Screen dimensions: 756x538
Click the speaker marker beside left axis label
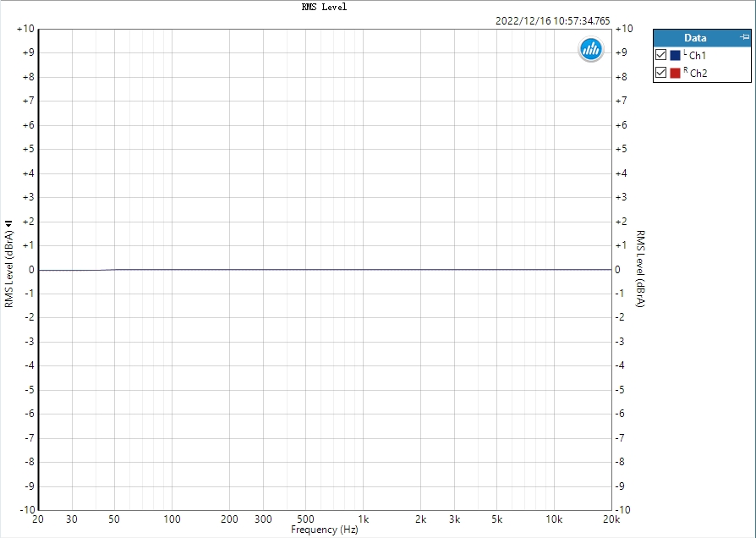click(8, 223)
